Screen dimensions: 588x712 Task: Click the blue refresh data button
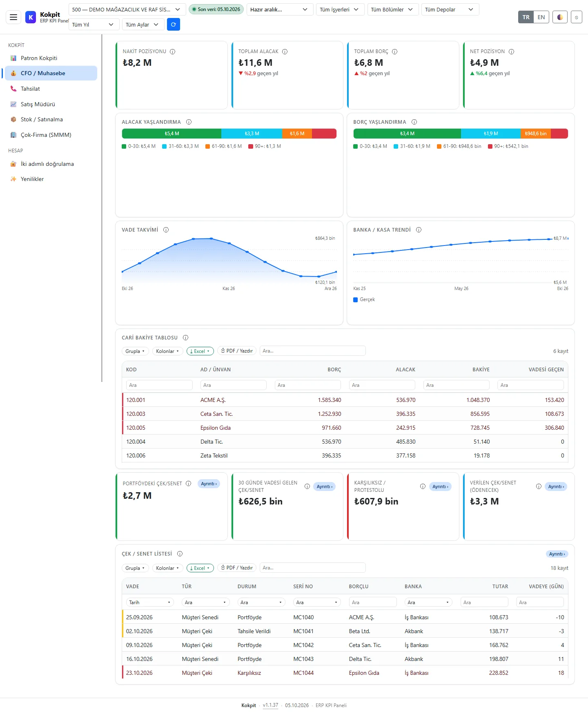pos(174,25)
